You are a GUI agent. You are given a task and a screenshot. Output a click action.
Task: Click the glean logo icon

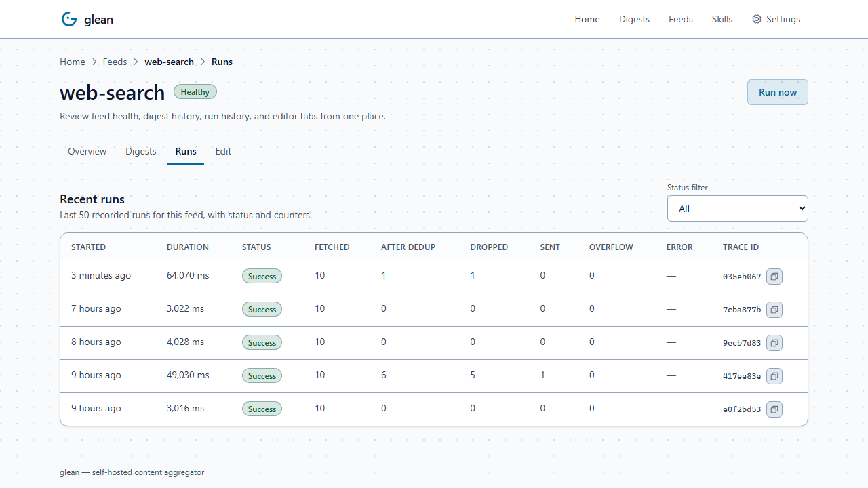pyautogui.click(x=69, y=19)
